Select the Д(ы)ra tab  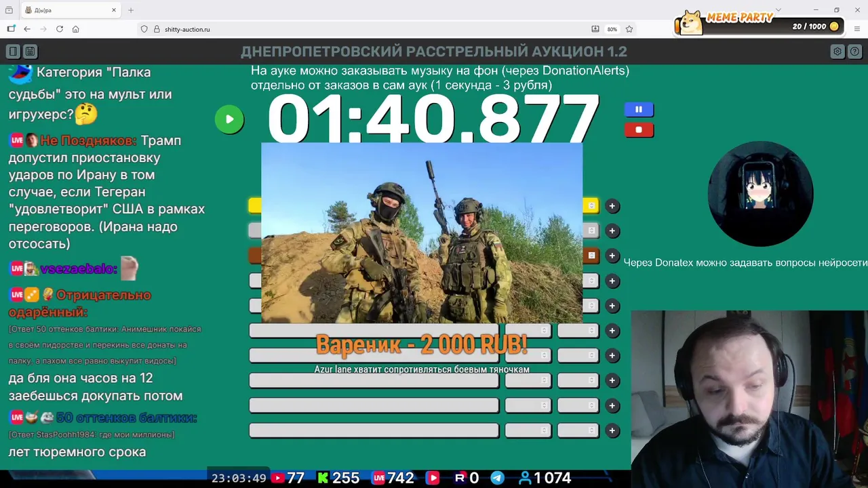(x=71, y=10)
